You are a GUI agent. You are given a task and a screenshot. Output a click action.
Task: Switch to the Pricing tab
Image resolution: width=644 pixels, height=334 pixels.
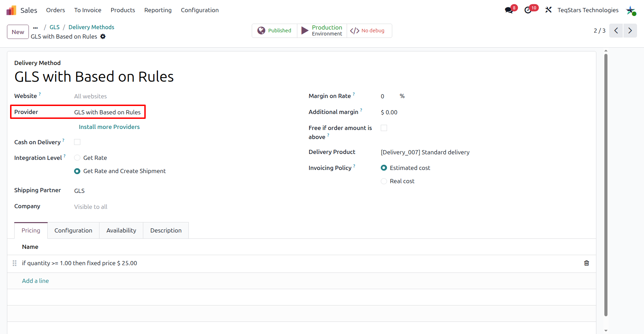pyautogui.click(x=31, y=230)
